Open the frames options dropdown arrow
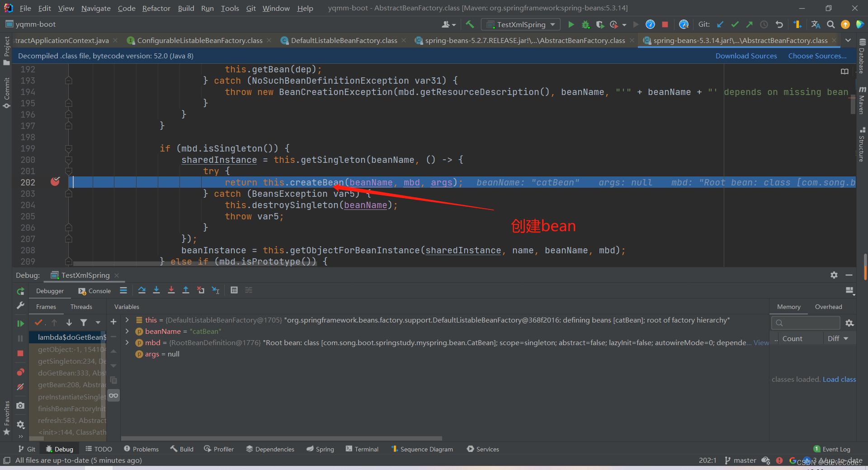The width and height of the screenshot is (868, 470). click(98, 323)
